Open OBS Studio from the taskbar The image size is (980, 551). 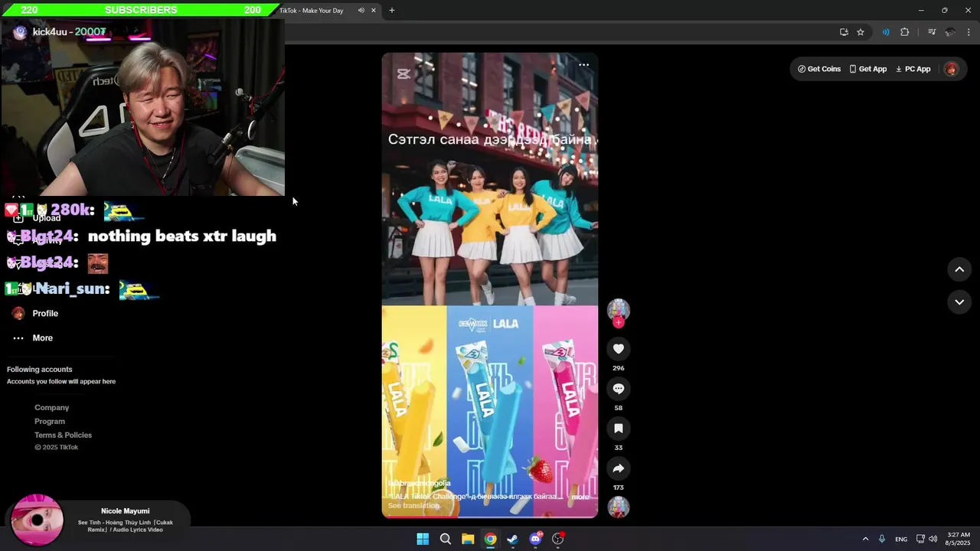pos(558,539)
